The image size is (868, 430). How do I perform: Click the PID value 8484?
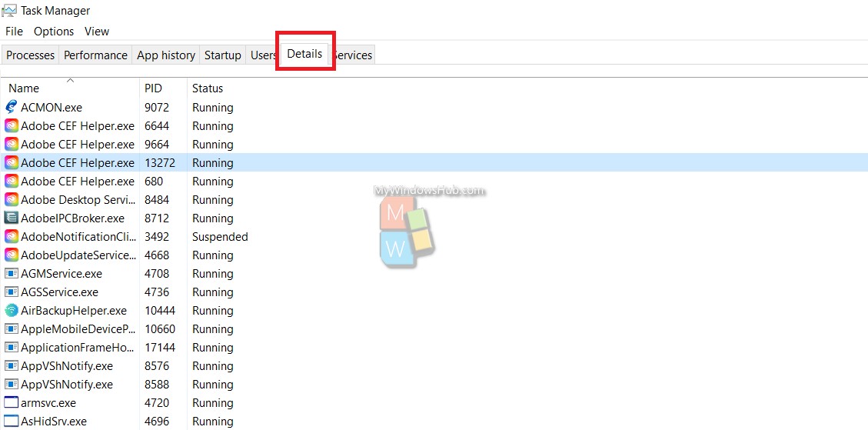click(157, 200)
